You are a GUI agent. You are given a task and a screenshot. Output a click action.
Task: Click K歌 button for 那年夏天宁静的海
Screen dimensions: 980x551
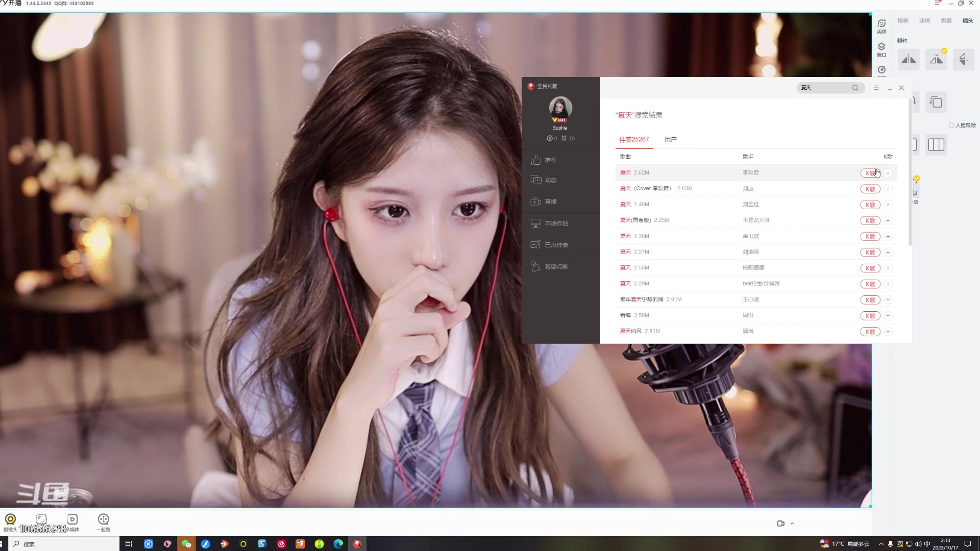coord(870,300)
